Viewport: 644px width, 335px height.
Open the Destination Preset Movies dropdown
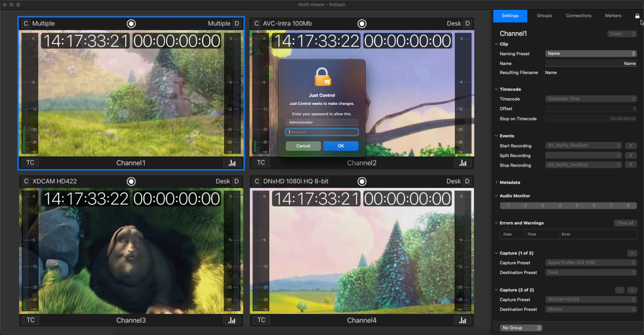591,309
